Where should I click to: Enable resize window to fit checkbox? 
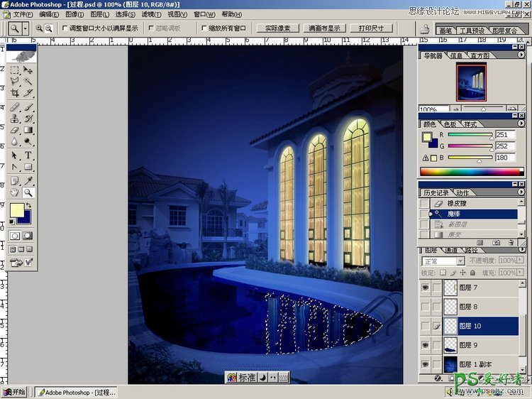coord(65,28)
